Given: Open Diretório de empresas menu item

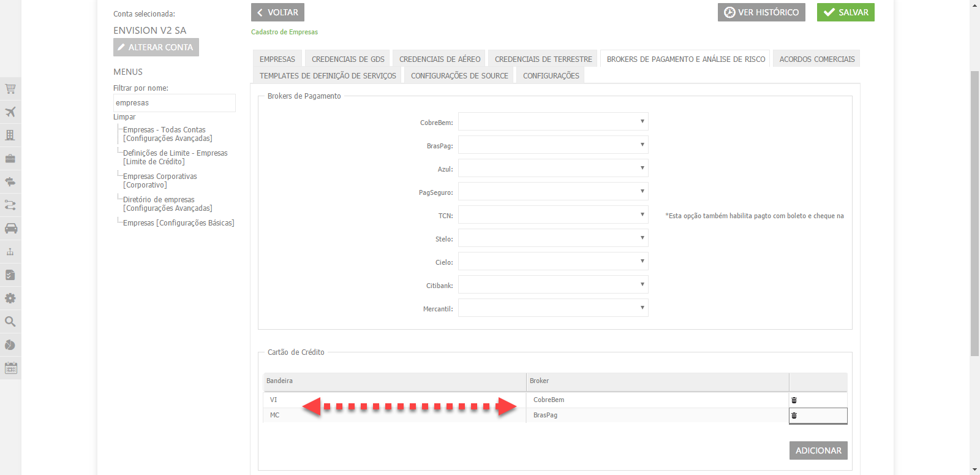Looking at the screenshot, I should point(167,204).
